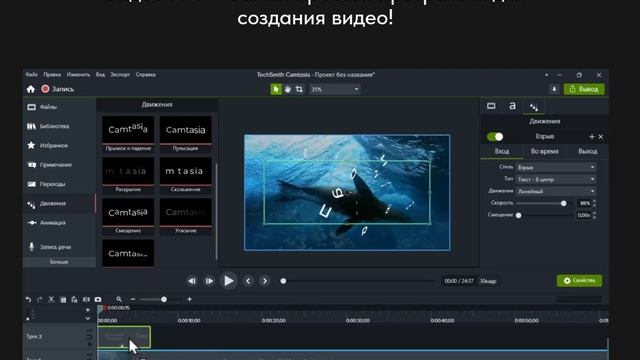Open the Экспорт menu
Image resolution: width=640 pixels, height=360 pixels.
tap(120, 75)
